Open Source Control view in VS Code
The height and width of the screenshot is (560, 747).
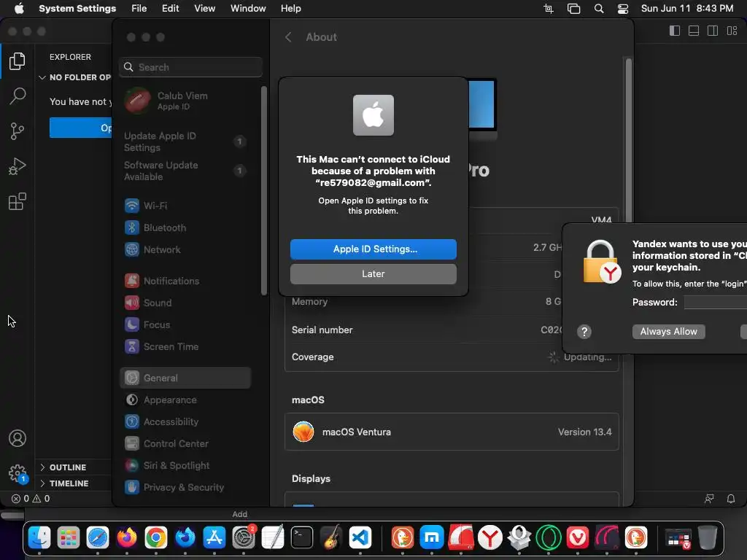(x=18, y=131)
